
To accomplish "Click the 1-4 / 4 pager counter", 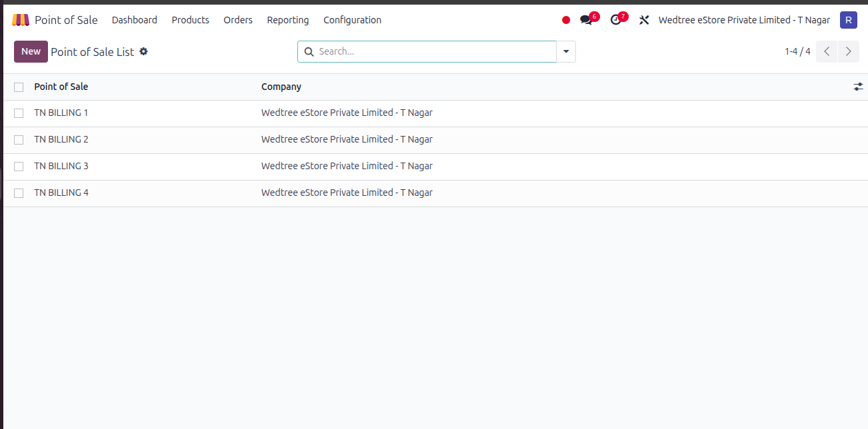I will [x=797, y=51].
